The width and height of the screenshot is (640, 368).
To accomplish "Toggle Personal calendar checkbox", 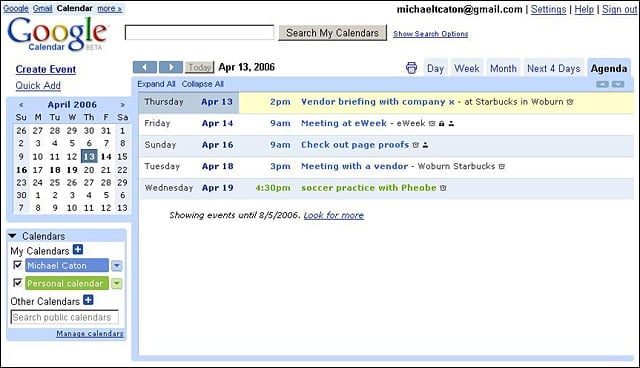I will 18,282.
